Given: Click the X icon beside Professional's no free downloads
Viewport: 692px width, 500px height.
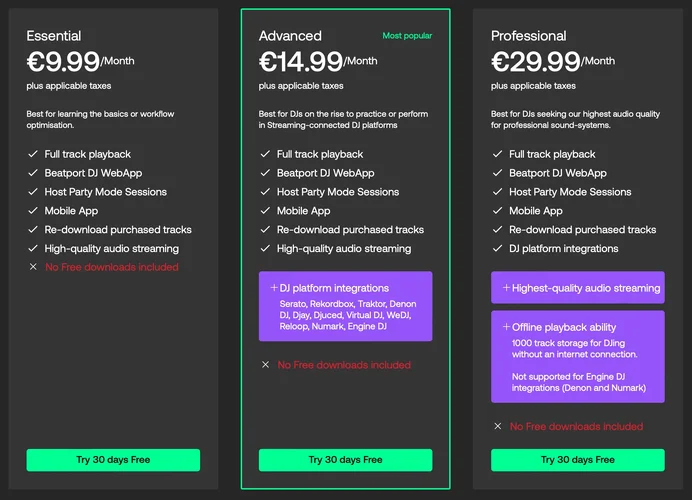Looking at the screenshot, I should click(497, 426).
